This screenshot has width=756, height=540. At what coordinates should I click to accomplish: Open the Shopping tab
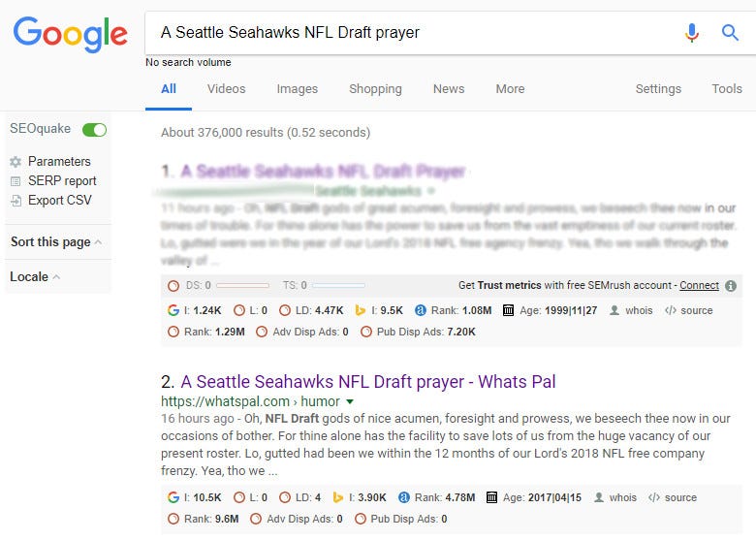pyautogui.click(x=375, y=89)
